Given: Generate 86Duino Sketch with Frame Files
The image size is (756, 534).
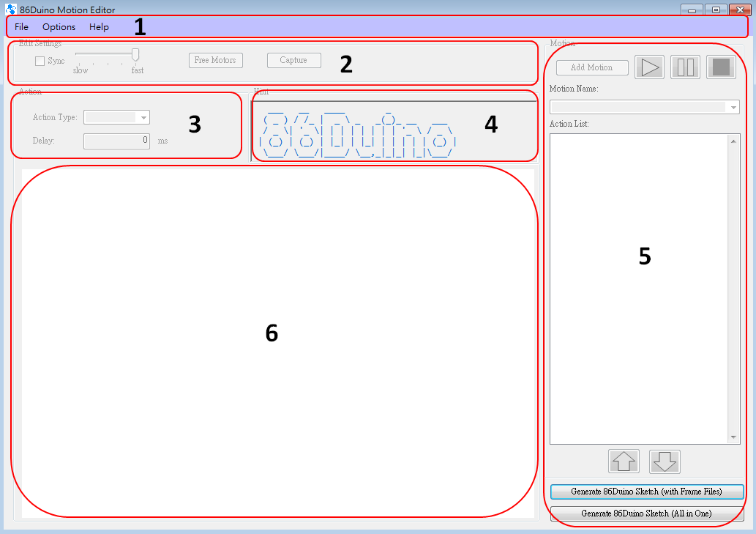Looking at the screenshot, I should pos(646,492).
